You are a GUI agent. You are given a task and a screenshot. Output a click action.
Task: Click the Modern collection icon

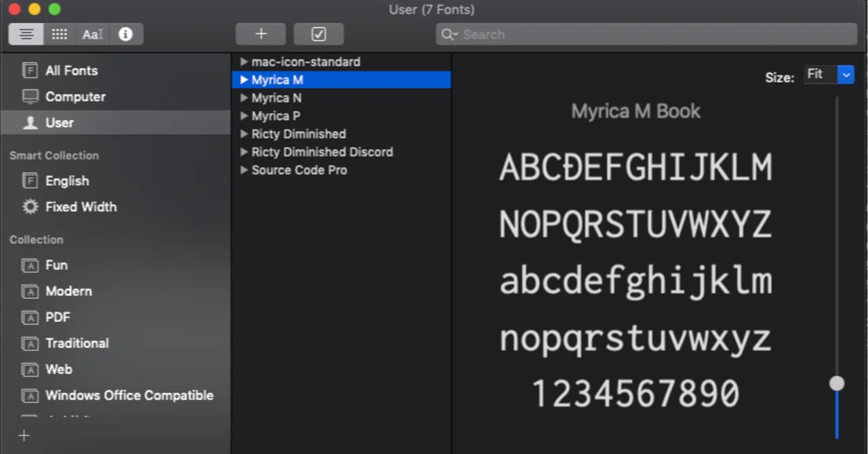pos(30,292)
